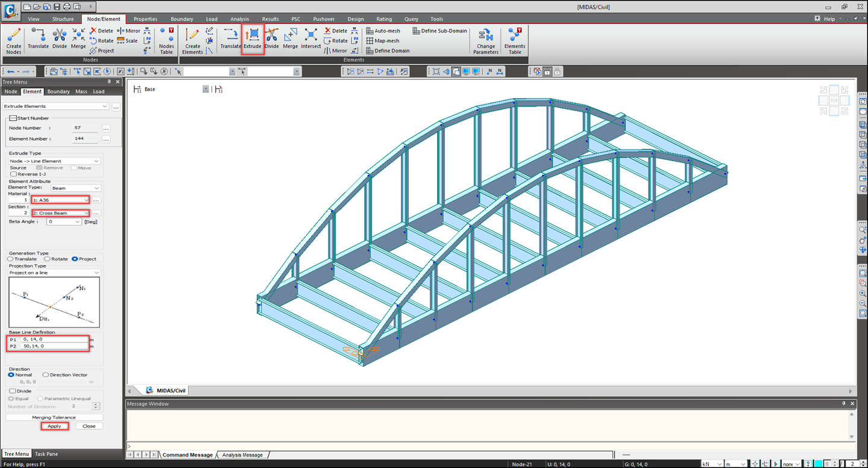Enable the Reverse I-J checkbox
Viewport: 868px width, 468px height.
click(x=14, y=174)
